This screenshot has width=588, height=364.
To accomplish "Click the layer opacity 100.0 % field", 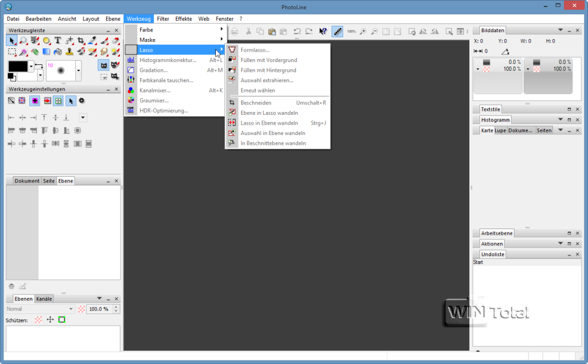I will coord(99,309).
